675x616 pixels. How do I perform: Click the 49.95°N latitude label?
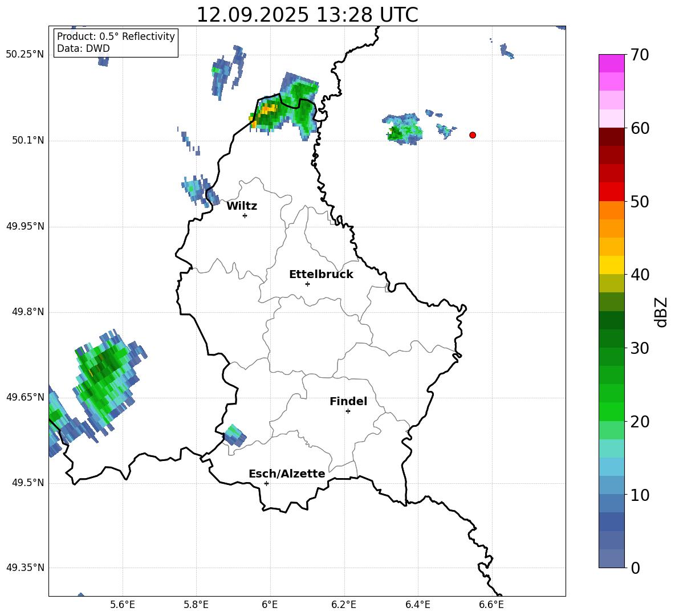[x=25, y=226]
